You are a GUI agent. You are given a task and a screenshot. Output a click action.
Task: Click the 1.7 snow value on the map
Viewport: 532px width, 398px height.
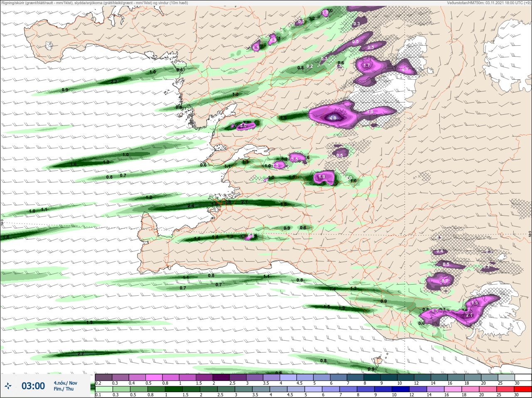tap(367, 66)
